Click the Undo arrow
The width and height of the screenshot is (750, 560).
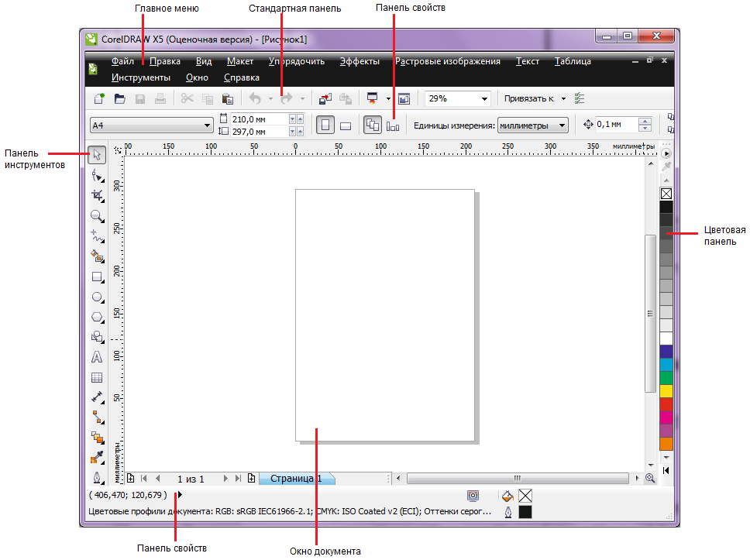point(255,98)
